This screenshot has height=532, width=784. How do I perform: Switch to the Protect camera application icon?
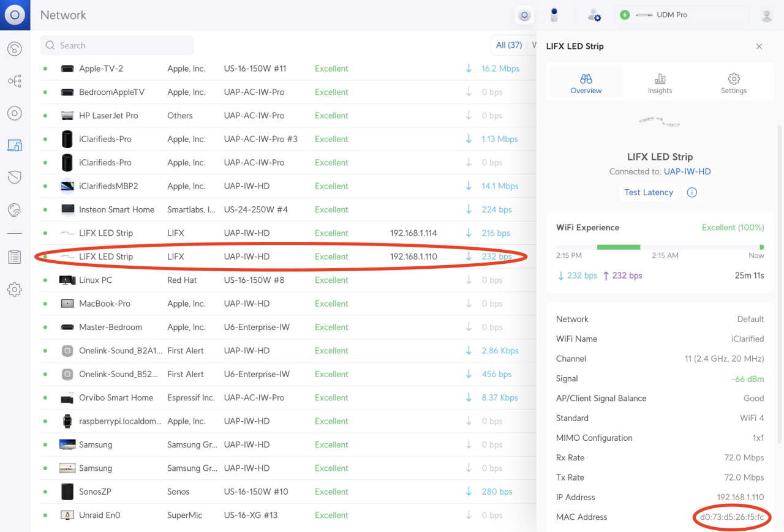coord(554,15)
